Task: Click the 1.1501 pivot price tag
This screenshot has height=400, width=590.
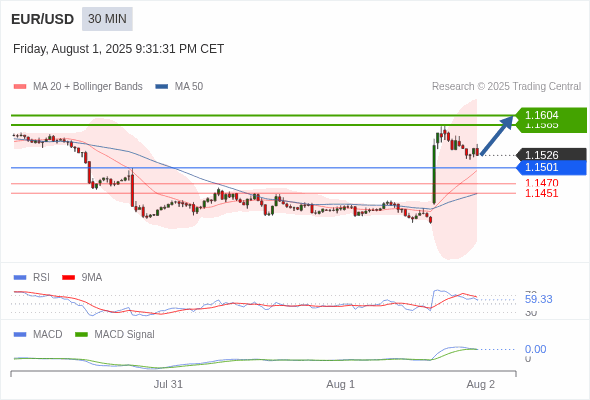Action: point(551,167)
